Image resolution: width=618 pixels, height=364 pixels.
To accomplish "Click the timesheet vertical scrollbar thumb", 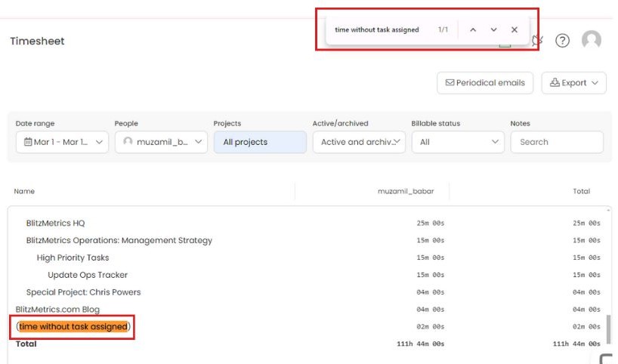I will click(609, 329).
